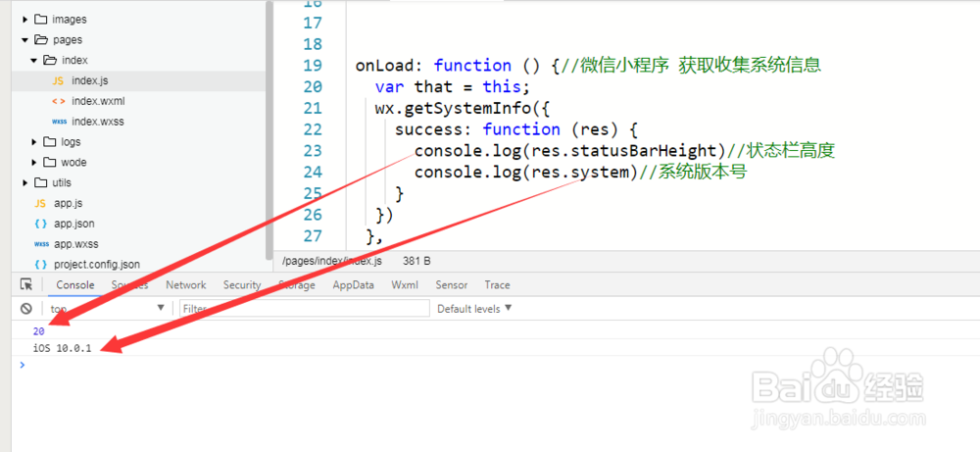Click the 381 B file size text
Screen dimensions: 980x452
coord(416,261)
